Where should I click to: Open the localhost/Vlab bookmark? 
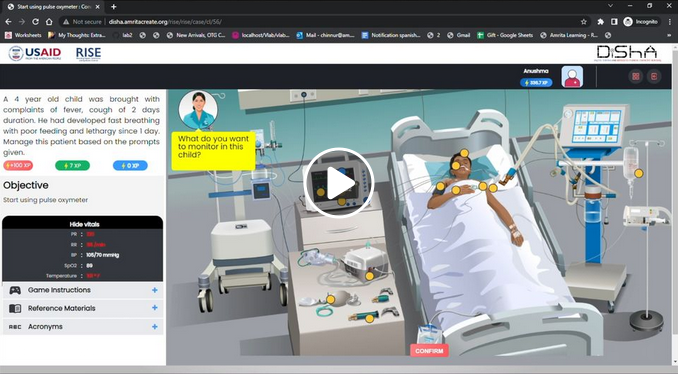coord(261,35)
